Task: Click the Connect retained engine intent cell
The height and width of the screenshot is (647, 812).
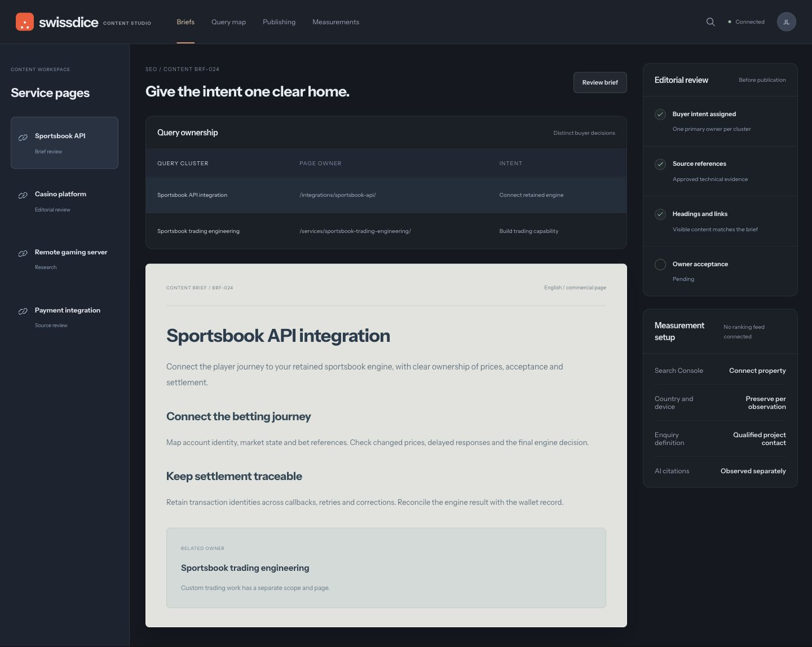Action: click(x=531, y=195)
